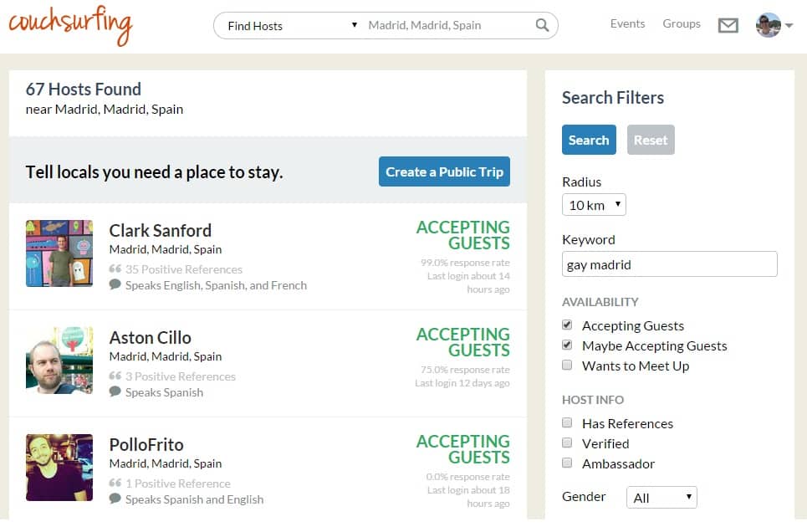The height and width of the screenshot is (532, 807).
Task: Open PolloFrito's profile photo
Action: [x=59, y=468]
